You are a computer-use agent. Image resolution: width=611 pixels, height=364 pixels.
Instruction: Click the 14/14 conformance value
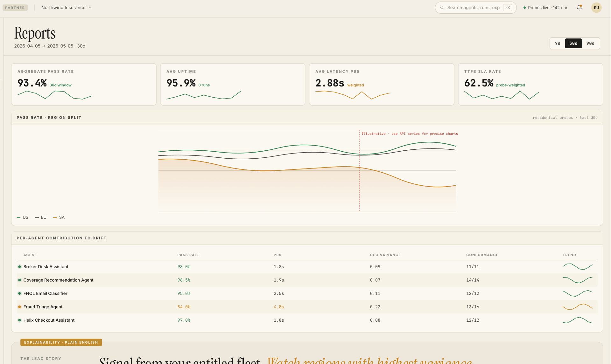(x=473, y=280)
